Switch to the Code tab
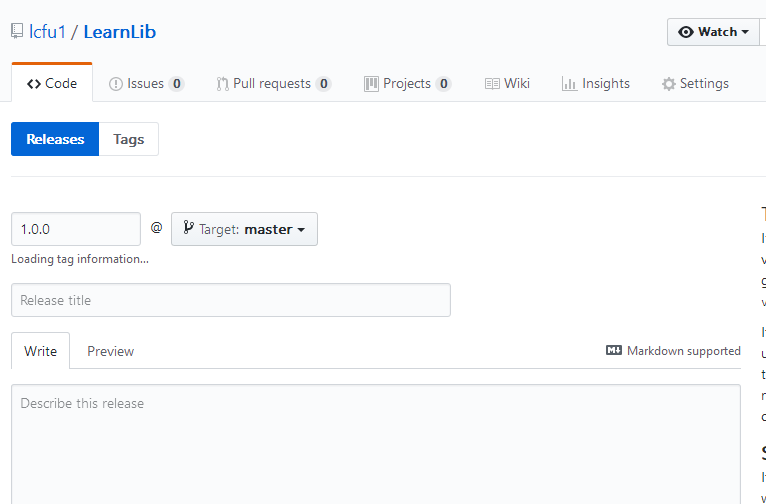Image resolution: width=766 pixels, height=504 pixels. point(52,84)
